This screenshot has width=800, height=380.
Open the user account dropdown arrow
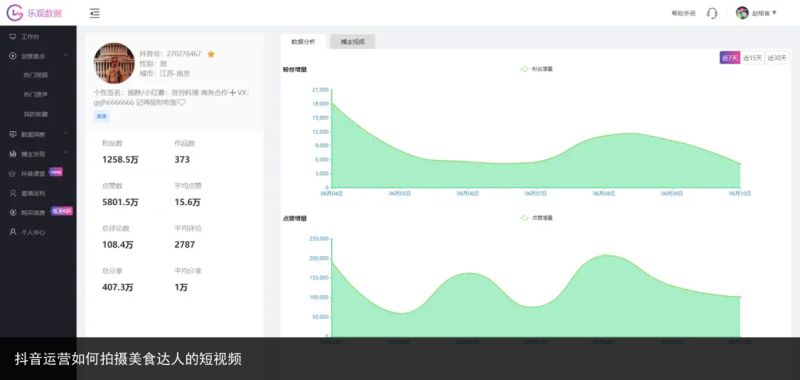[774, 13]
